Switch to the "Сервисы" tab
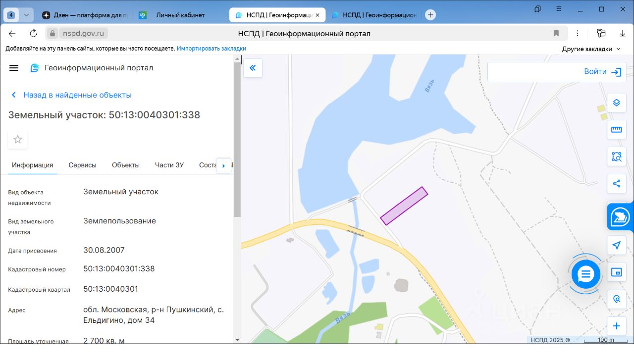 pyautogui.click(x=82, y=165)
